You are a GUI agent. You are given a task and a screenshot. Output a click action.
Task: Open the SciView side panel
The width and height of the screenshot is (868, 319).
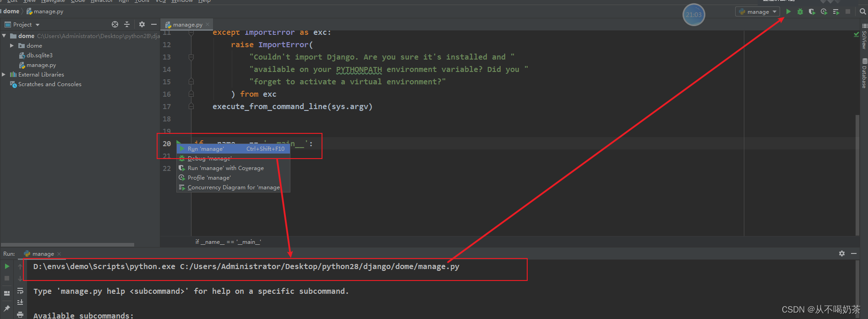click(x=864, y=37)
